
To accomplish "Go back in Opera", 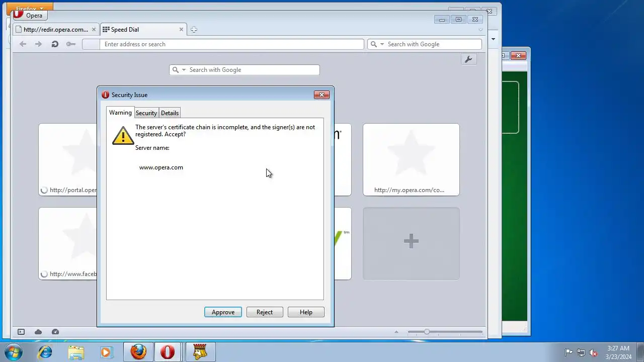I will 23,44.
